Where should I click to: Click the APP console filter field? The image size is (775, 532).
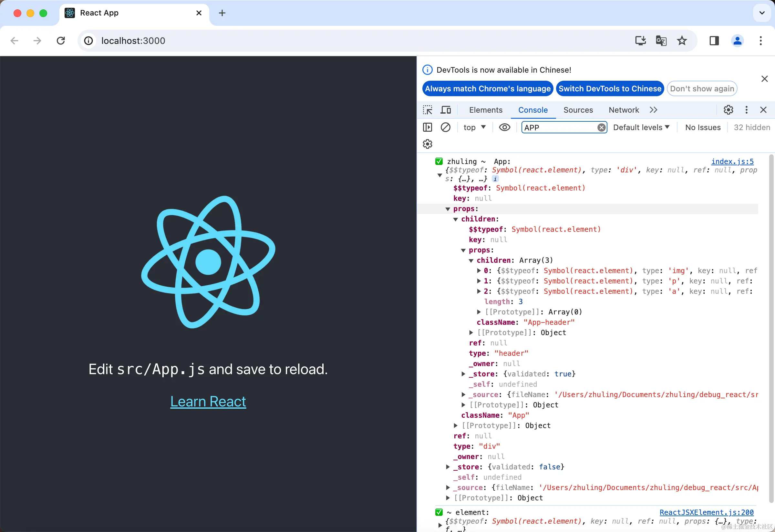coord(560,128)
